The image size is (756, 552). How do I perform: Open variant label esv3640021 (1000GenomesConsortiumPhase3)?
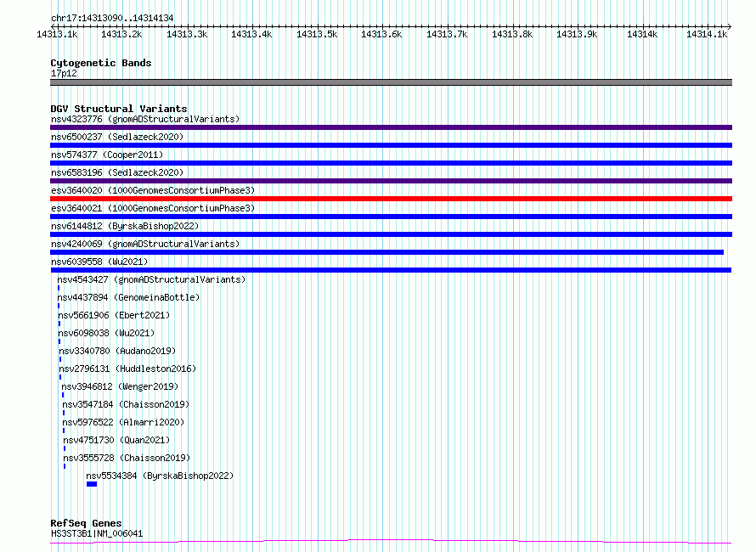coord(153,208)
